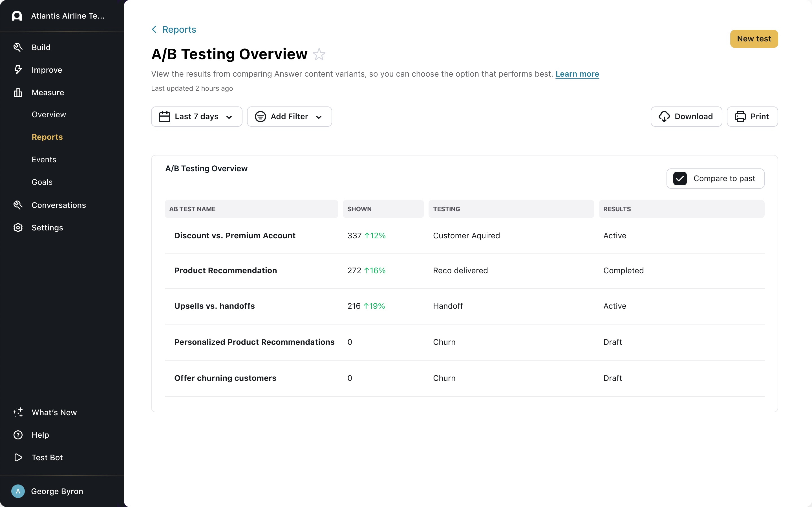Expand the Add Filter dropdown
The height and width of the screenshot is (507, 812).
click(x=289, y=117)
